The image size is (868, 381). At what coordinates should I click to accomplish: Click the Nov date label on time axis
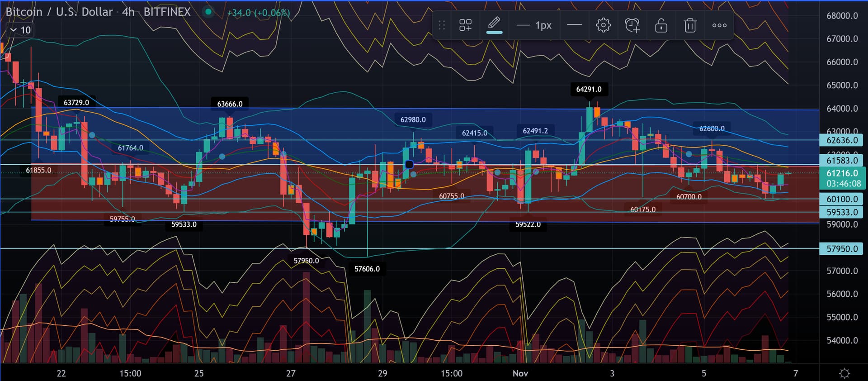point(520,373)
